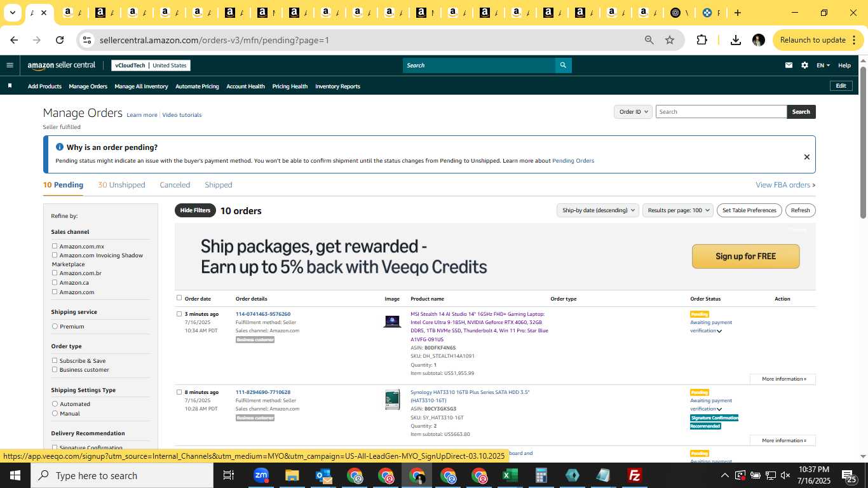
Task: Open the Seller Central hamburger menu
Action: coord(10,65)
